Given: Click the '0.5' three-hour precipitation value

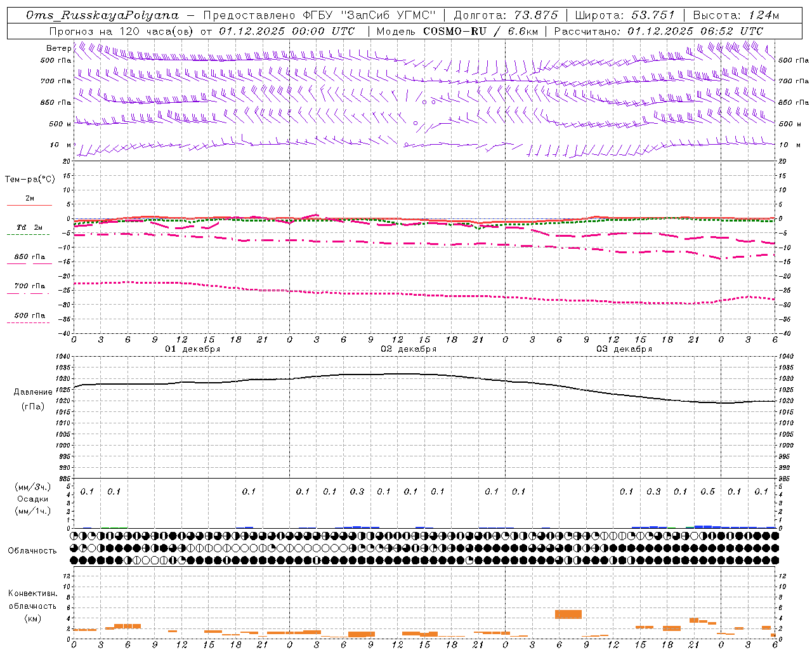Looking at the screenshot, I should click(x=707, y=491).
